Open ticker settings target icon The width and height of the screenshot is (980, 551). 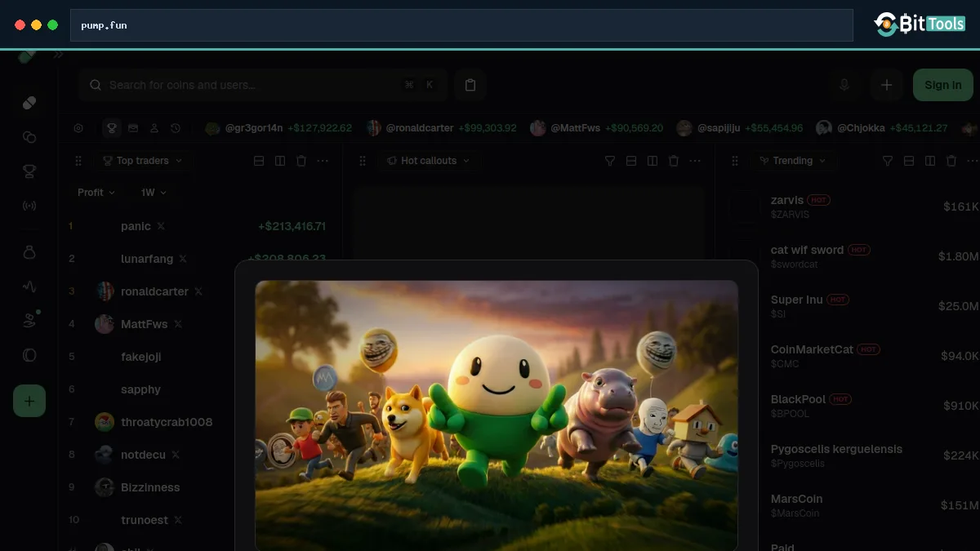pos(78,128)
